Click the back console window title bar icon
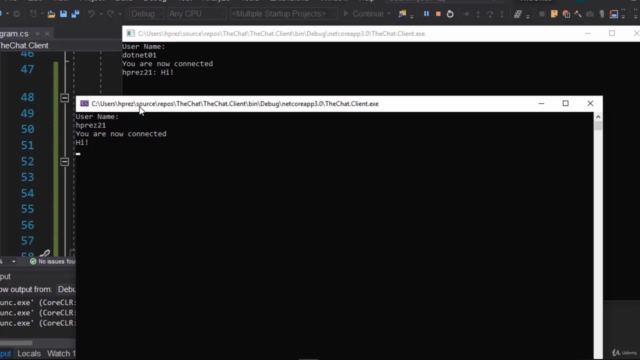Viewport: 640px width, 360px height. click(131, 33)
